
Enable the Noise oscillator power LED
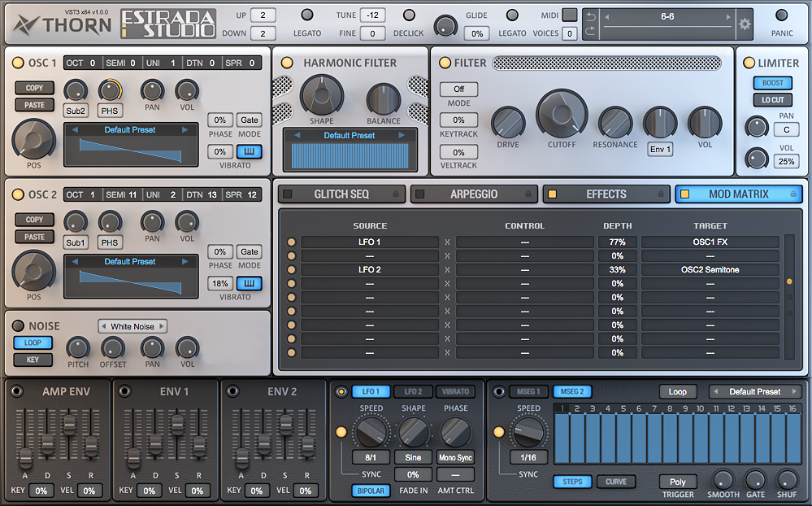click(x=18, y=325)
